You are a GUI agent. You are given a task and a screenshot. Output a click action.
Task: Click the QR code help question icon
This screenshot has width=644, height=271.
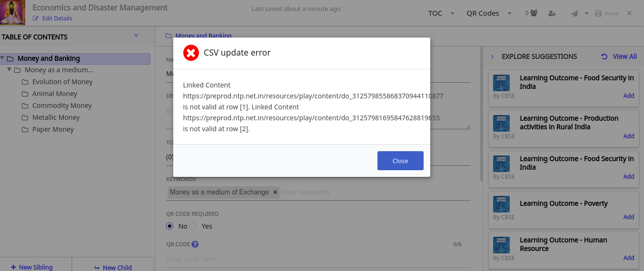pos(195,244)
